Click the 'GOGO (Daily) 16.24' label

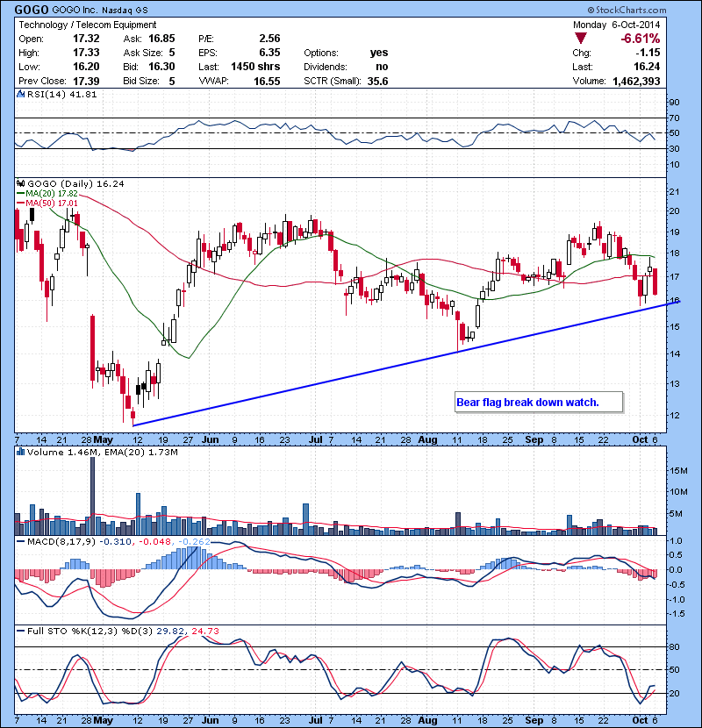[x=75, y=184]
